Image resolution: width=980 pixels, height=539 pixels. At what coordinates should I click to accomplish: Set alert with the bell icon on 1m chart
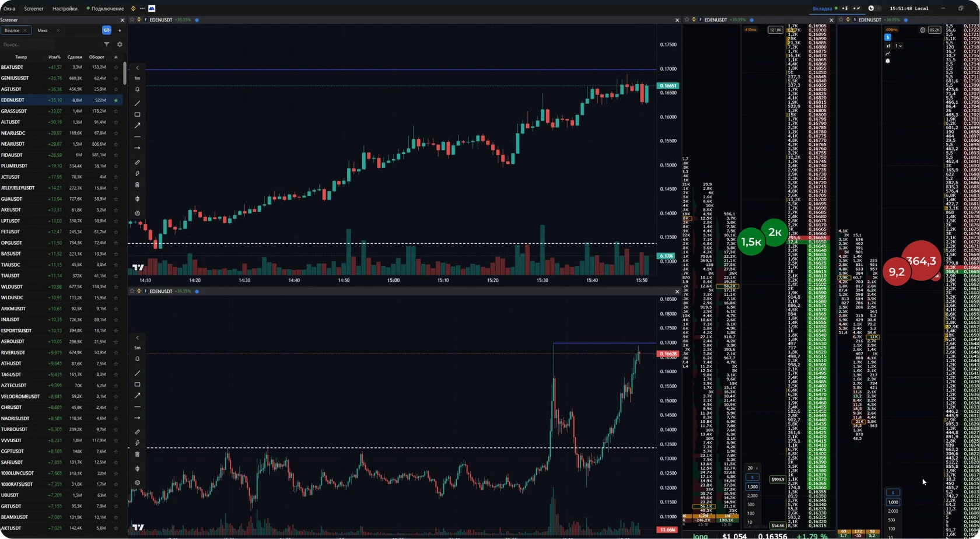pyautogui.click(x=138, y=89)
